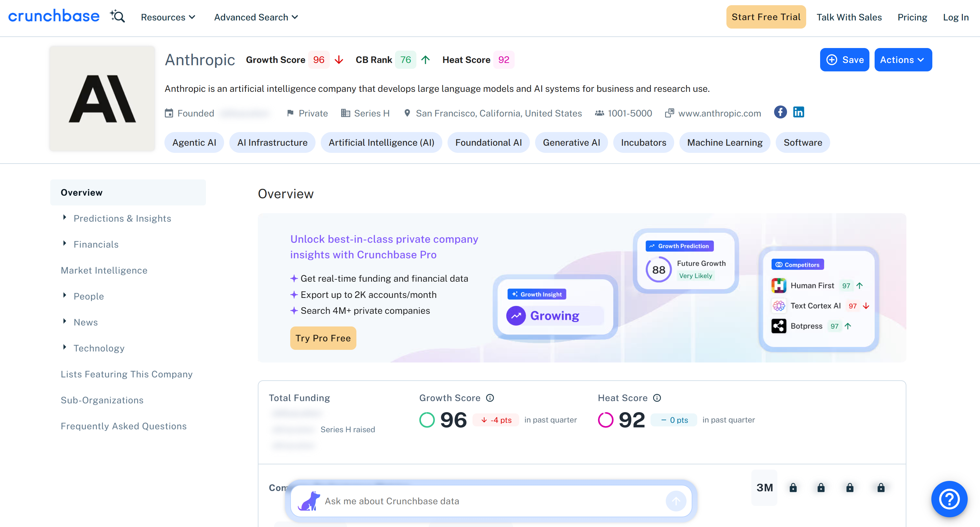Viewport: 980px width, 527px height.
Task: Click Log In
Action: pos(956,17)
